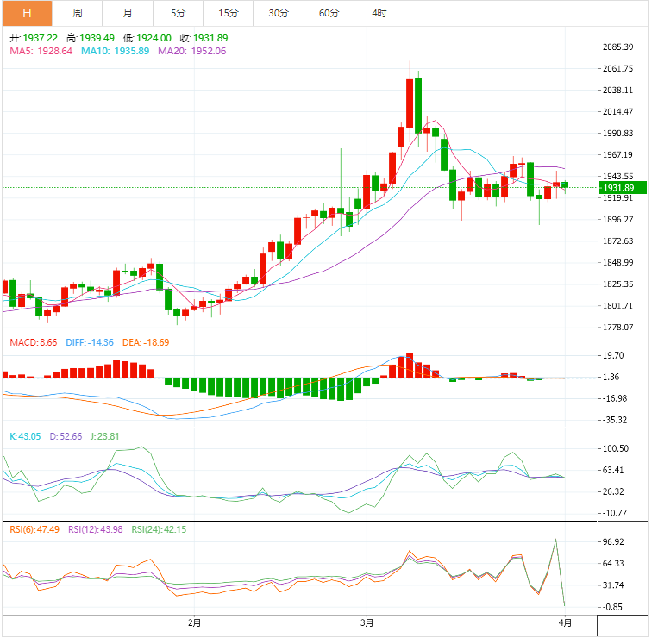The image size is (658, 644).
Task: Click the 100.50 KDJ axis label
Action: 616,449
